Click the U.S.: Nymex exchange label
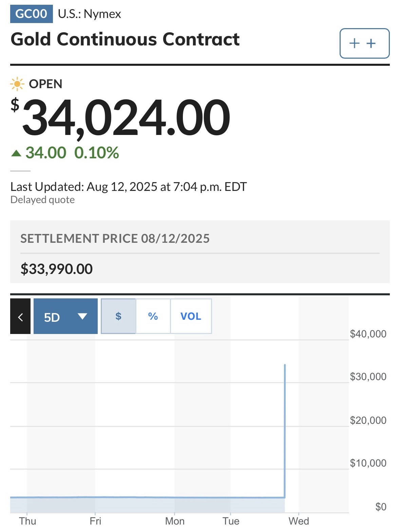Image resolution: width=400 pixels, height=532 pixels. click(89, 14)
